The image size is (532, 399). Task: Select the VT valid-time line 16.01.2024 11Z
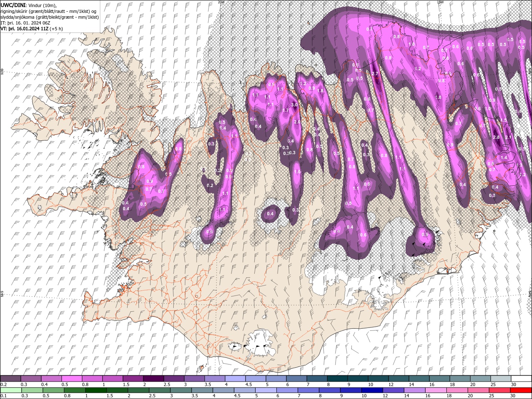point(32,28)
